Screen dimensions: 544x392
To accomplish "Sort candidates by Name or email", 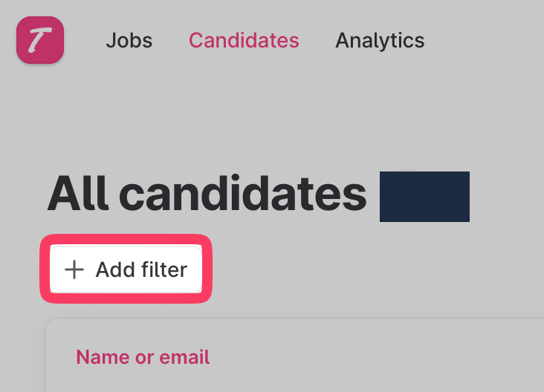I will [x=143, y=357].
